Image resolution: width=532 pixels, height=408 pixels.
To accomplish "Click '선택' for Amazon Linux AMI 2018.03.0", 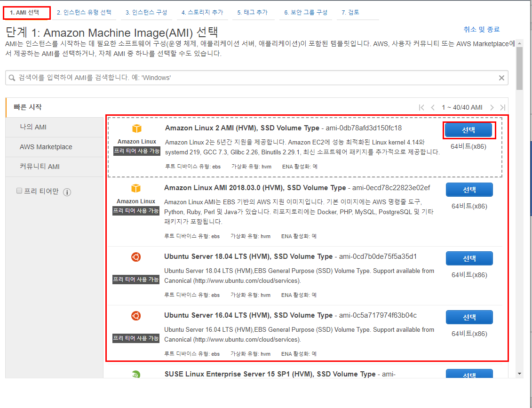I will coord(469,190).
